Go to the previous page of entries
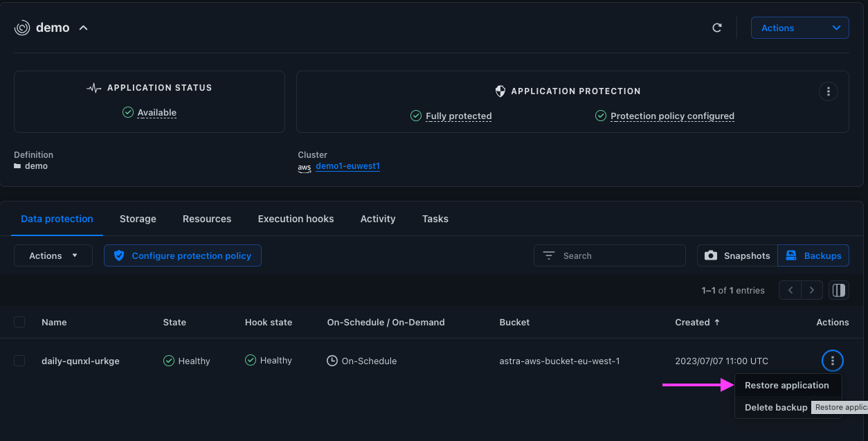868x441 pixels. (790, 290)
